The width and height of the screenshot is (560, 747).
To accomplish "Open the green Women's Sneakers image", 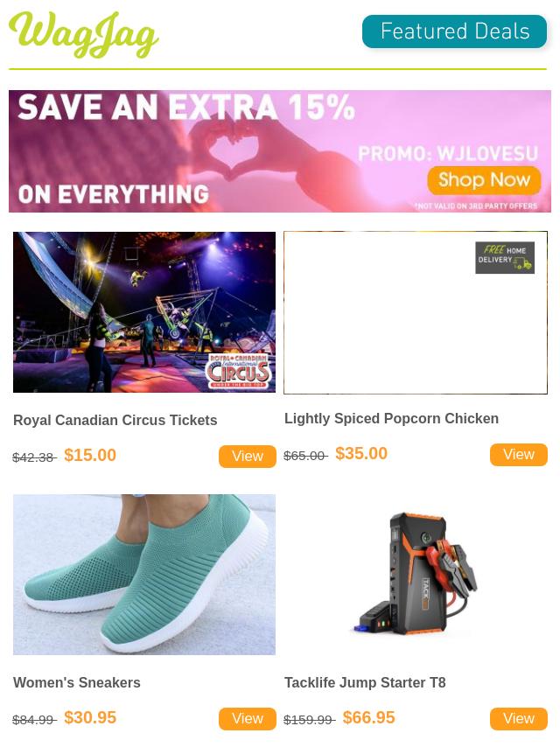I will tap(143, 575).
